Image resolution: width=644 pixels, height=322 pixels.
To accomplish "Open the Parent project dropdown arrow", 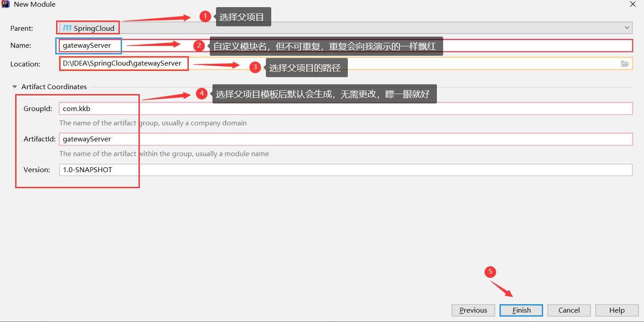I will click(x=627, y=28).
